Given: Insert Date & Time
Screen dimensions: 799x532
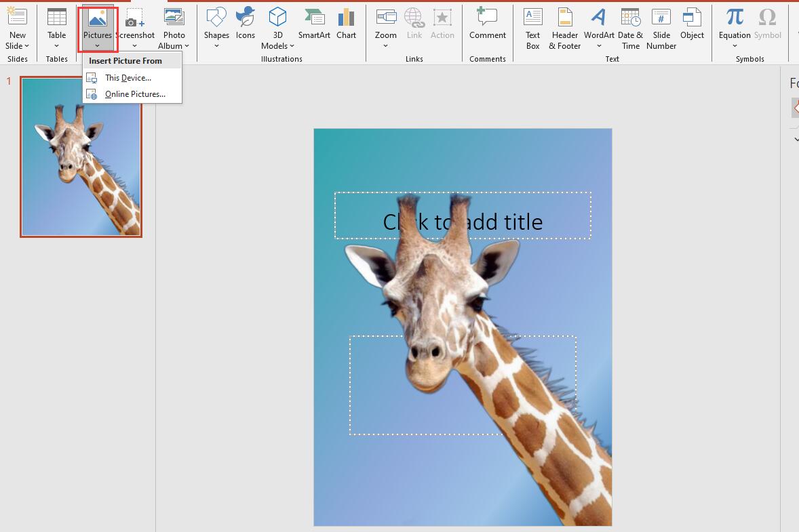Looking at the screenshot, I should click(x=630, y=28).
